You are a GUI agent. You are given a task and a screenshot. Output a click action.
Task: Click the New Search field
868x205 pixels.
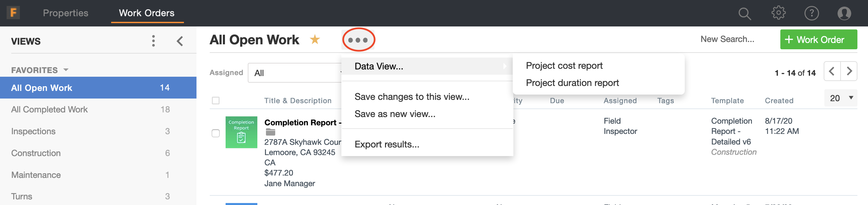click(x=727, y=39)
